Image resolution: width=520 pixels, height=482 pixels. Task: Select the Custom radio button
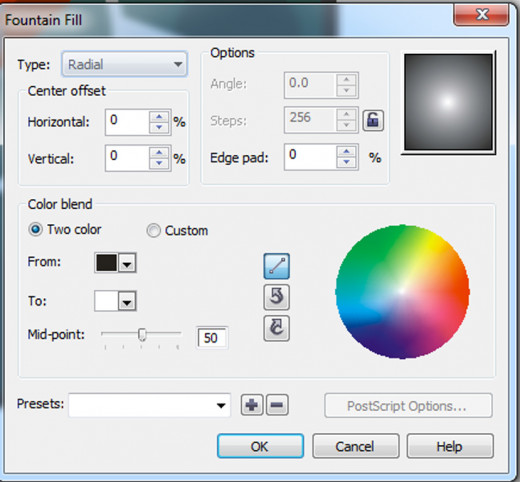153,230
